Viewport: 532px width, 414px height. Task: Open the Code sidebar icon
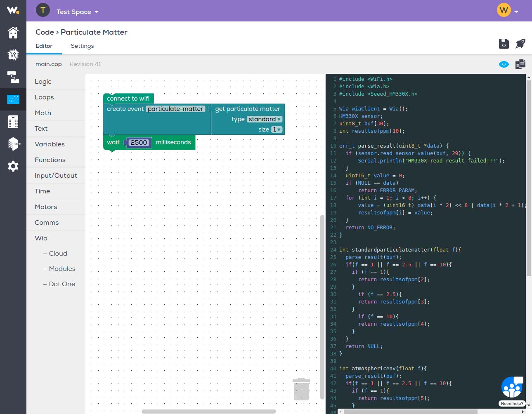pos(13,99)
